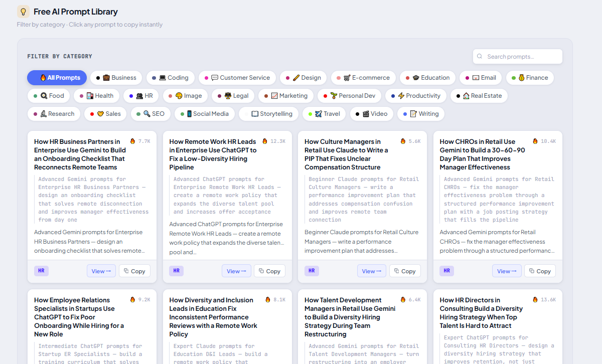Filter by Marketing category
602x364 pixels.
click(x=286, y=96)
